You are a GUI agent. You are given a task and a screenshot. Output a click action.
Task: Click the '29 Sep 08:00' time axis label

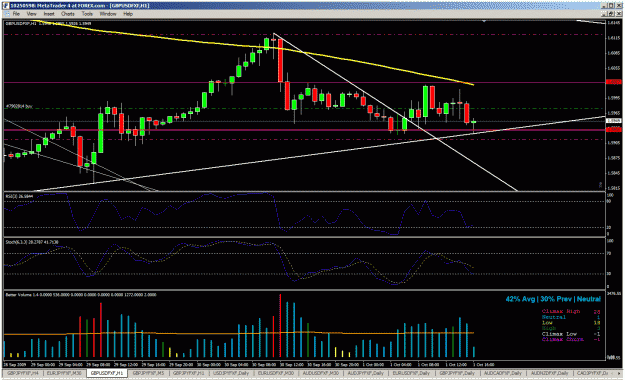pos(98,364)
